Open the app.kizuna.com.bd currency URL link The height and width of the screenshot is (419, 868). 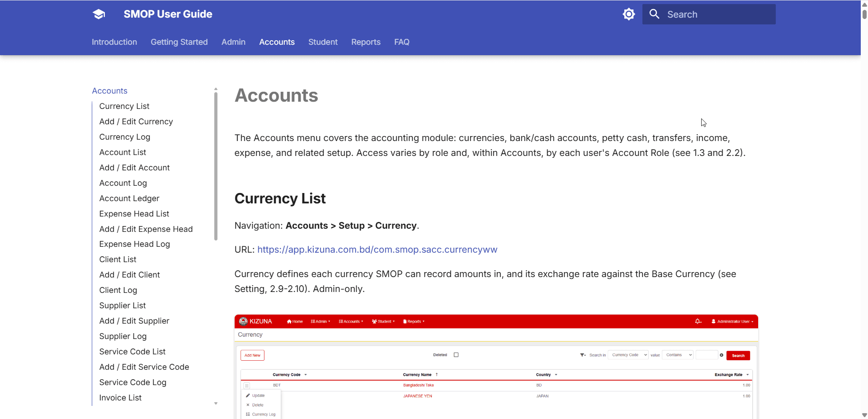377,250
